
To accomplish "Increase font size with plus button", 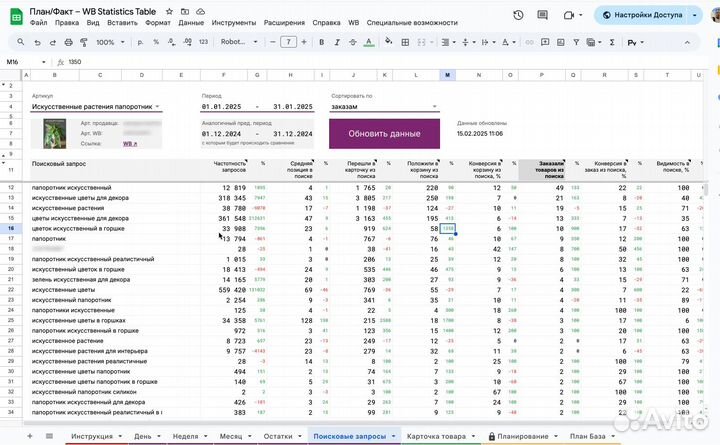I will 305,42.
